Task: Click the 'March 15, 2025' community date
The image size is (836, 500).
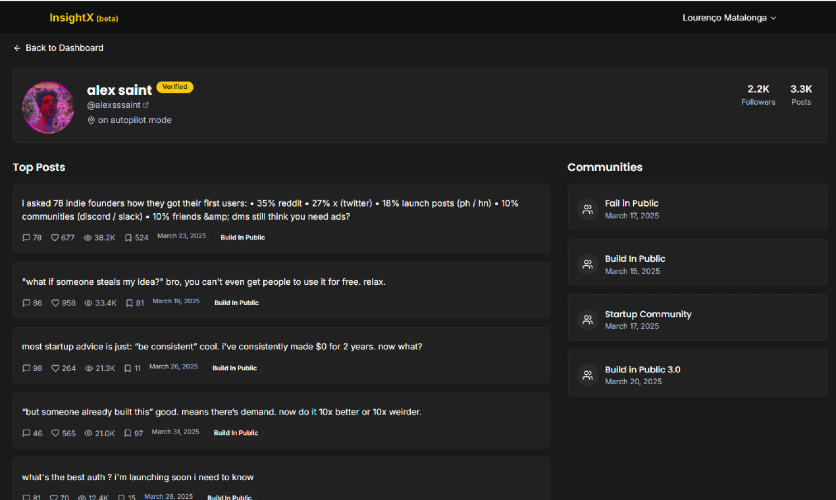Action: point(632,271)
